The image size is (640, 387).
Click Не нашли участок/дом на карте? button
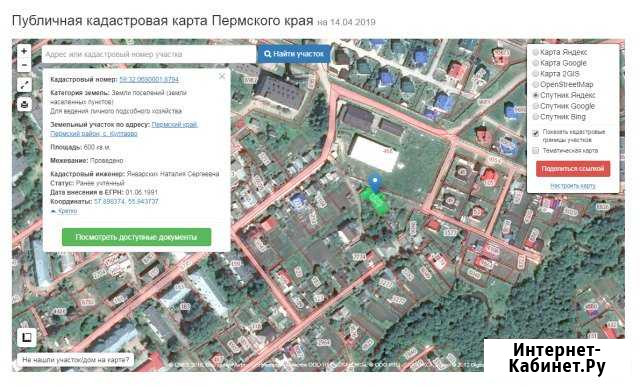76,360
